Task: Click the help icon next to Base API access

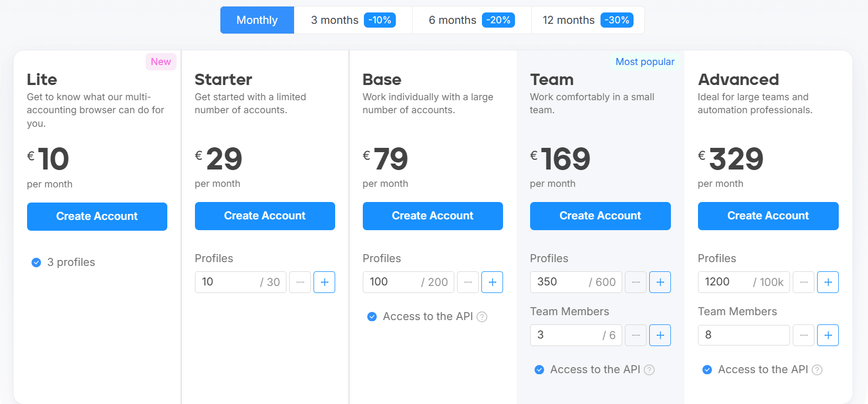Action: point(482,316)
